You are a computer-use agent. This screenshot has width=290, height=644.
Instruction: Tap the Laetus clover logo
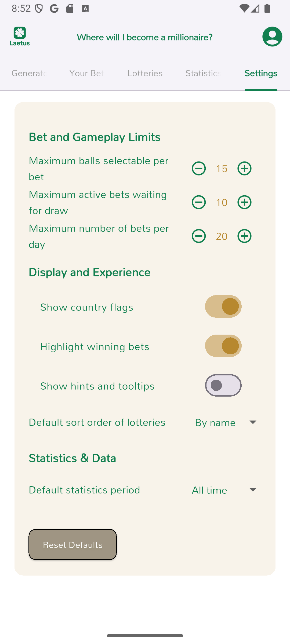[20, 36]
